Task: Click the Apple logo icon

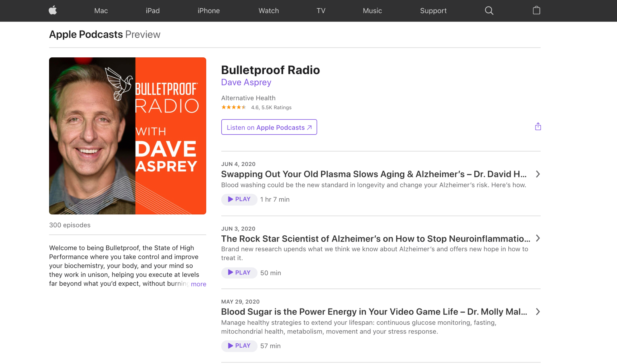Action: click(x=53, y=10)
